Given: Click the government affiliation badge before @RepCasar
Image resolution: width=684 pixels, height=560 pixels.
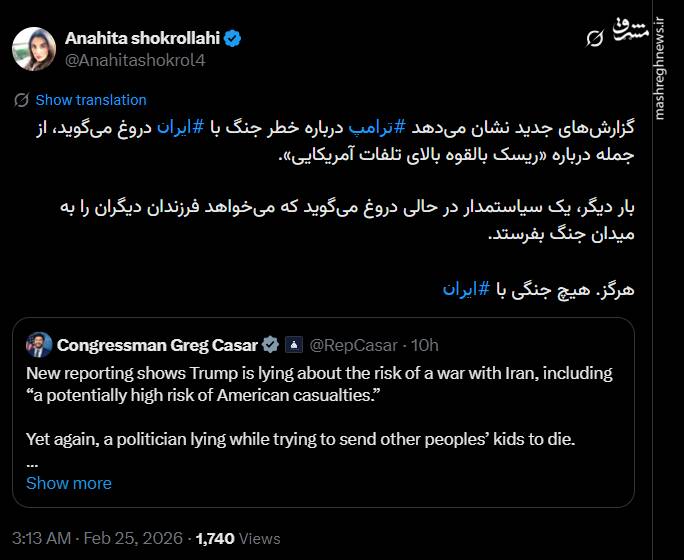Looking at the screenshot, I should click(x=294, y=345).
